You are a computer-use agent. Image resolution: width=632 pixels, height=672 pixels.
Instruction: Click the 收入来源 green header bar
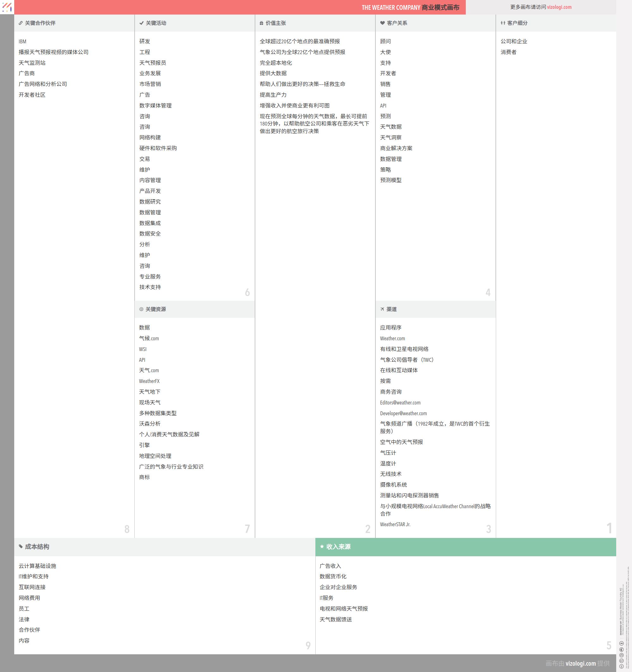[x=465, y=546]
